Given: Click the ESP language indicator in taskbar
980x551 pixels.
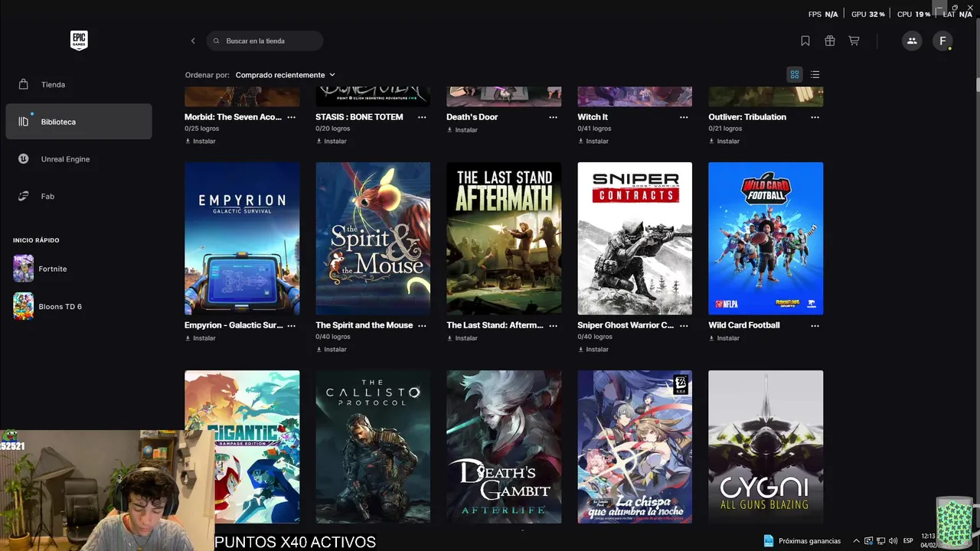Looking at the screenshot, I should [x=908, y=541].
